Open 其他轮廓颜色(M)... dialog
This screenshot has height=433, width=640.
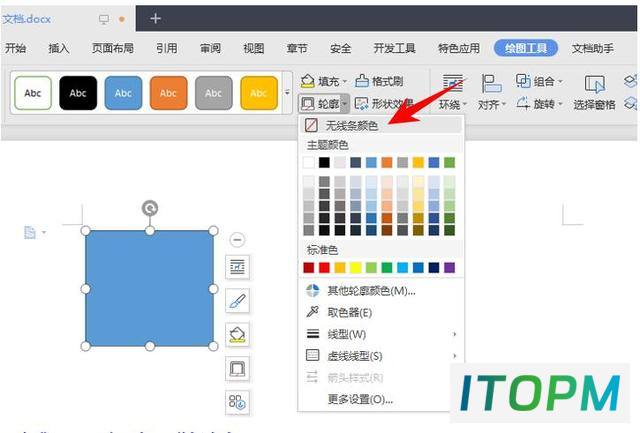381,291
